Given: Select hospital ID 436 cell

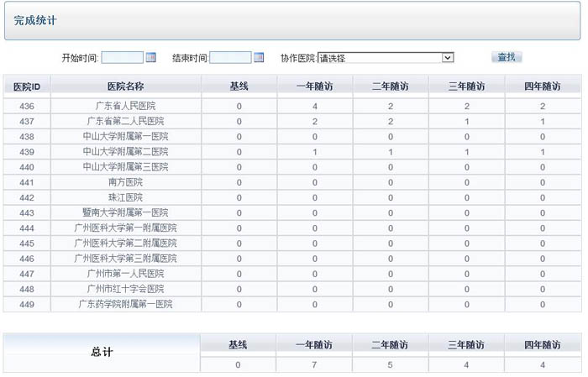Looking at the screenshot, I should (27, 107).
